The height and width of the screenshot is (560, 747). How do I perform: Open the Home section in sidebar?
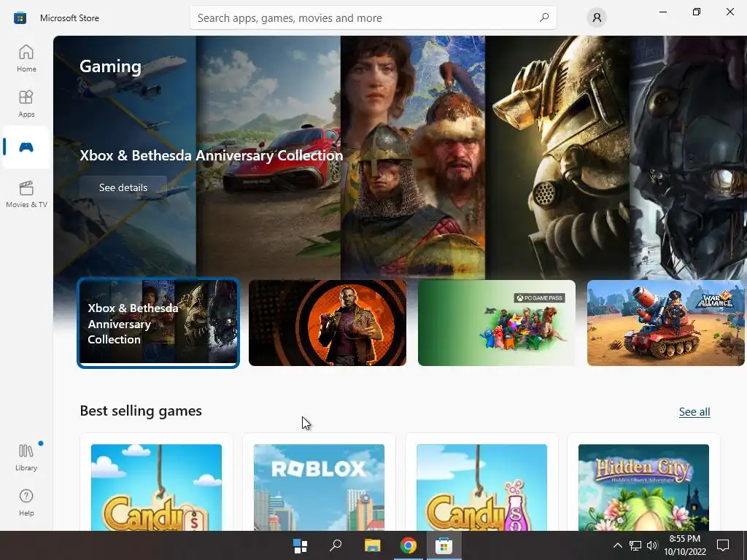tap(26, 58)
